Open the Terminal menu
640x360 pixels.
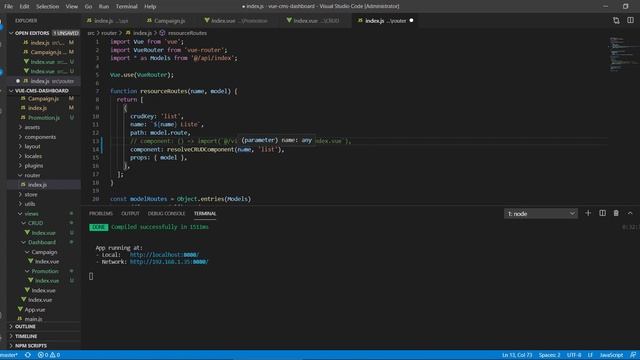(127, 7)
